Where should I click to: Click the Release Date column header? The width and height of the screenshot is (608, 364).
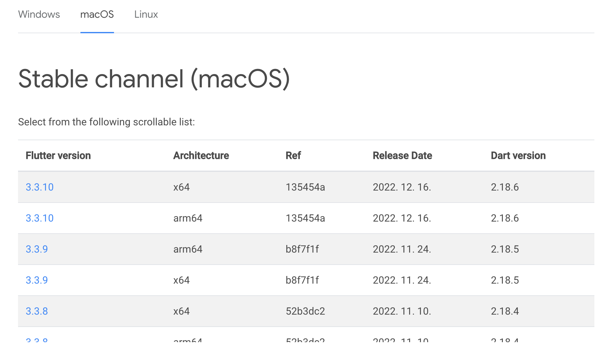pos(402,155)
